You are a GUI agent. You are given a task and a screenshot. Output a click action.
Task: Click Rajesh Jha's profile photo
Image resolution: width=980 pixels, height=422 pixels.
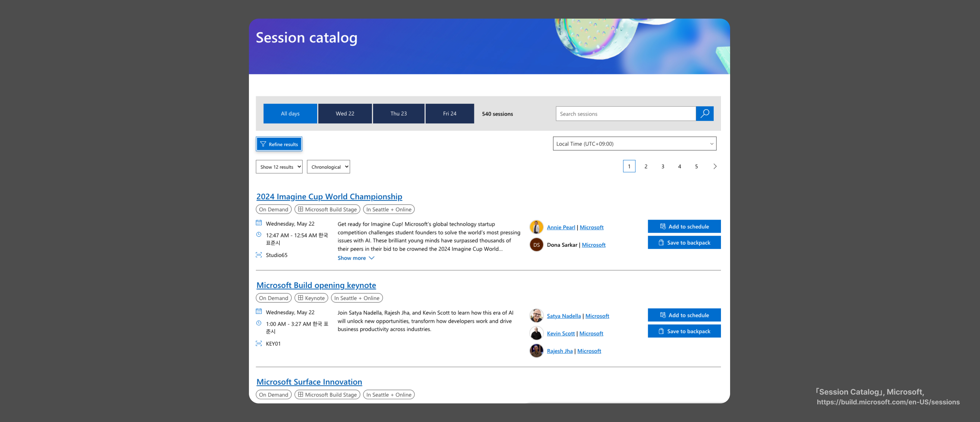536,351
